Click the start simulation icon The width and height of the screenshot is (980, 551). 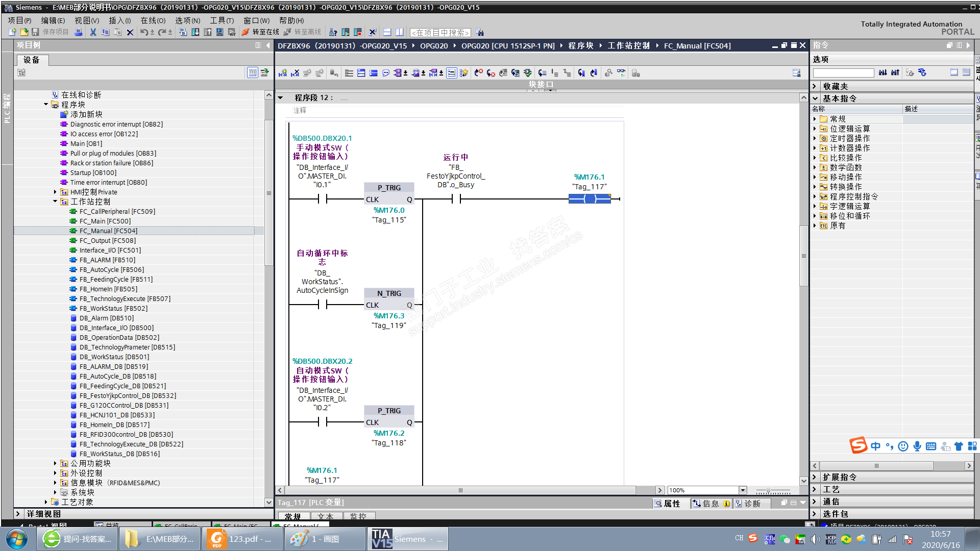(219, 32)
